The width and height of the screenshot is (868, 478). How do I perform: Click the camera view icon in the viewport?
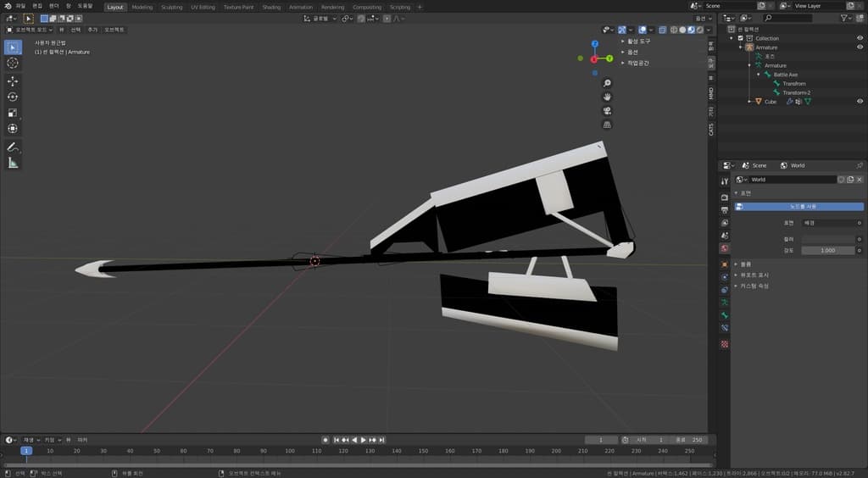(x=607, y=111)
